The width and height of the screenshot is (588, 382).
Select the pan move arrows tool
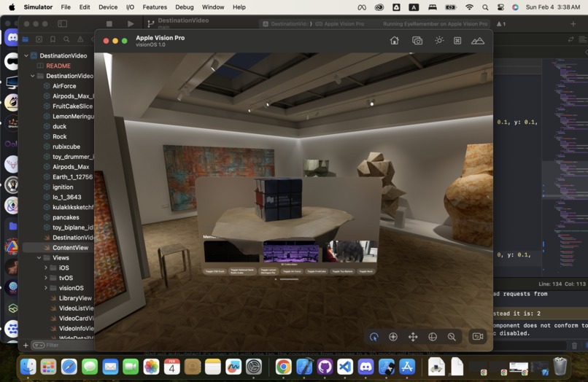[x=413, y=337]
